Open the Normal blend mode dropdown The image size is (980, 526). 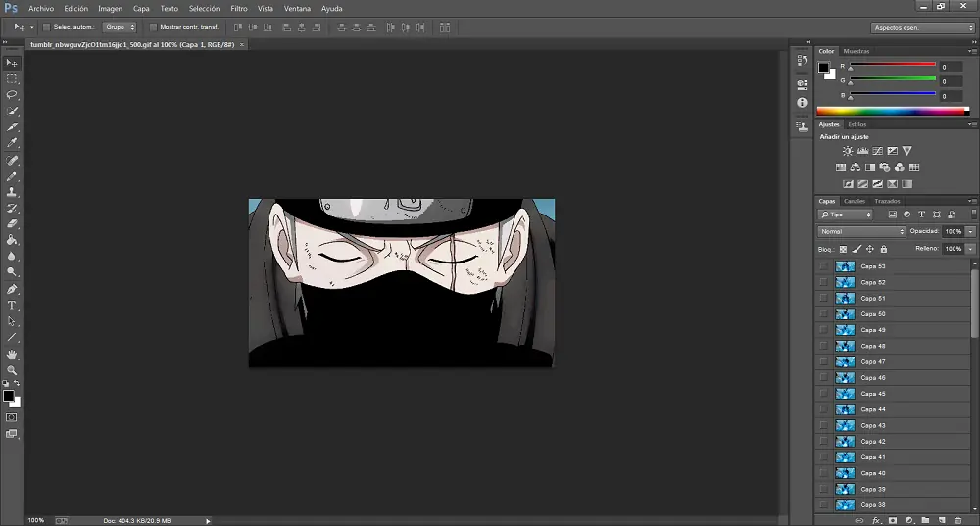click(861, 232)
